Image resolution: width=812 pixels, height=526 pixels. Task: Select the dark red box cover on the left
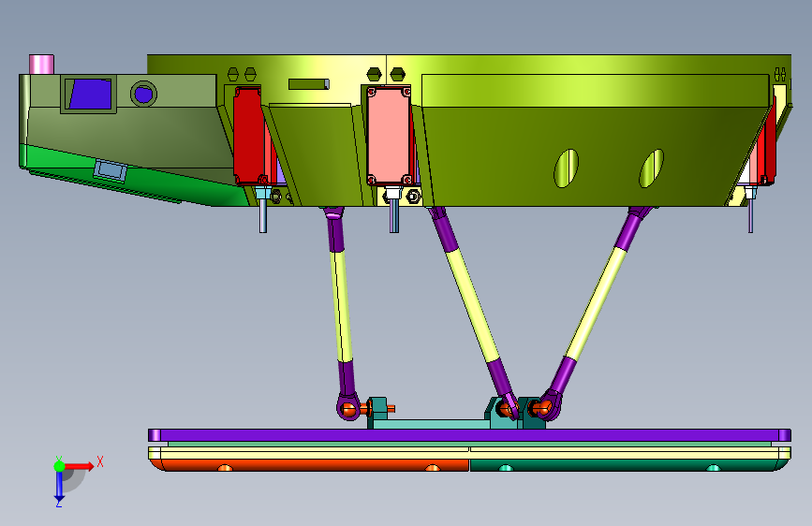tap(247, 136)
